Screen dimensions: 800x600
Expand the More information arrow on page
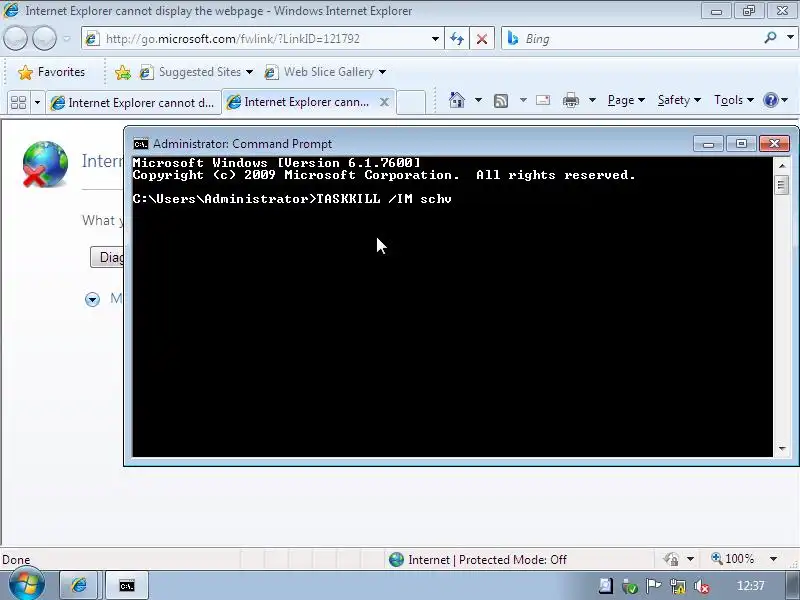tap(92, 299)
